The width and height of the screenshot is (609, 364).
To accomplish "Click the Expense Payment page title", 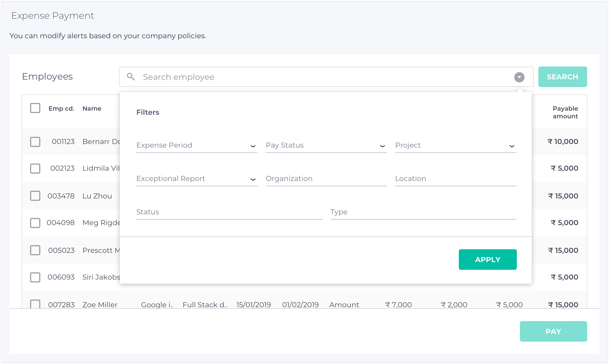I will pyautogui.click(x=53, y=16).
